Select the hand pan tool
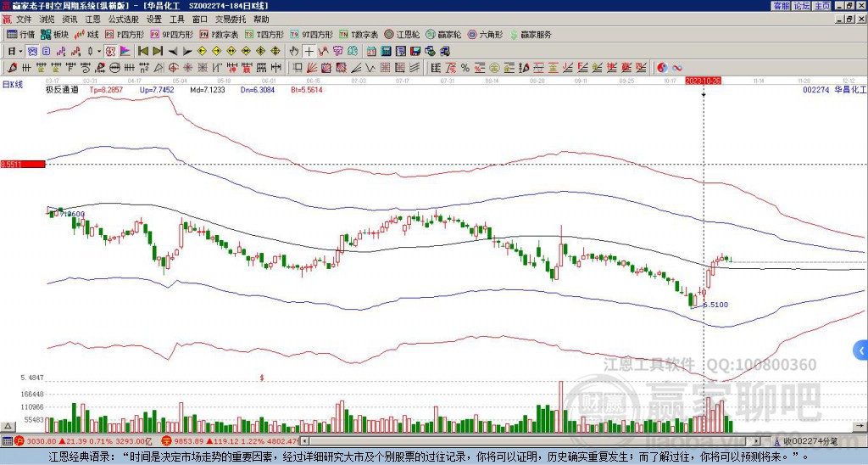 (294, 52)
